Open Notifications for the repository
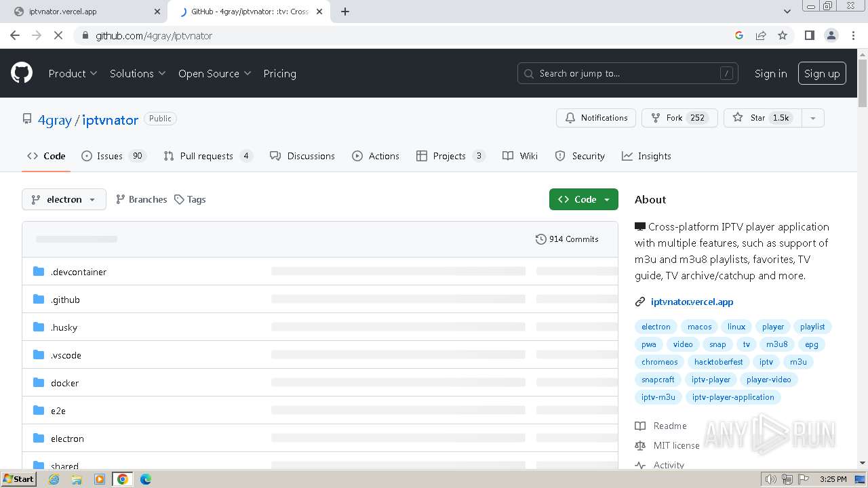Screen dimensions: 868x488 (596, 118)
